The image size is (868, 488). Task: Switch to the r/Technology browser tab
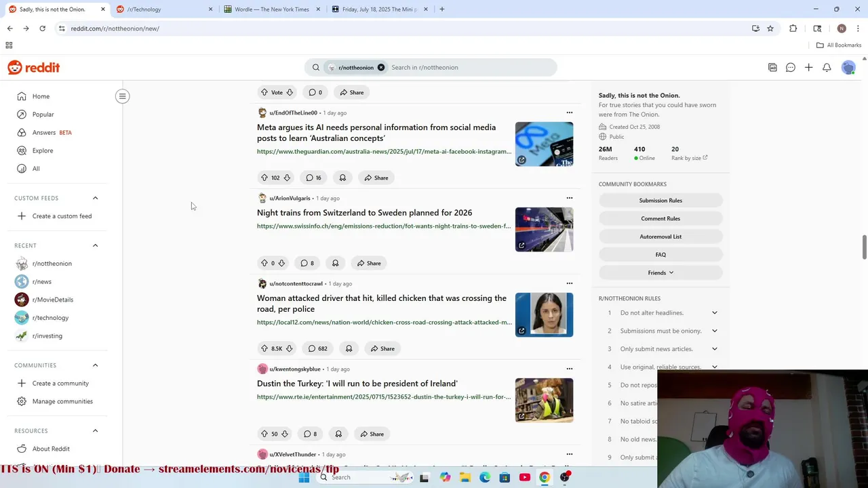(x=163, y=9)
